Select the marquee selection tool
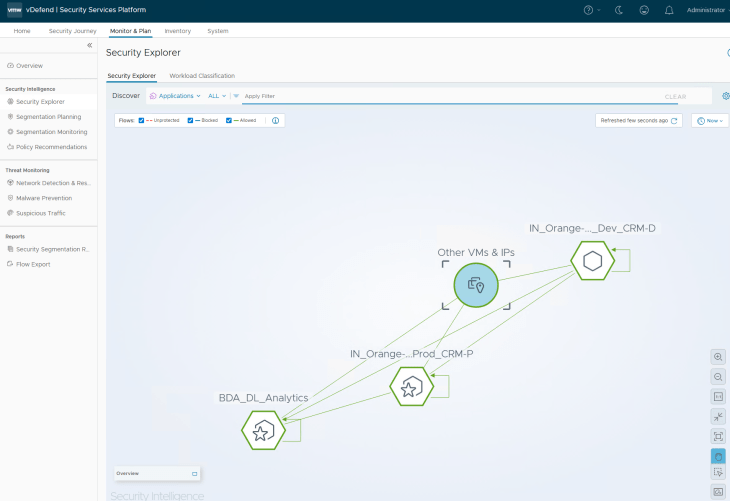This screenshot has height=501, width=730. pyautogui.click(x=718, y=474)
